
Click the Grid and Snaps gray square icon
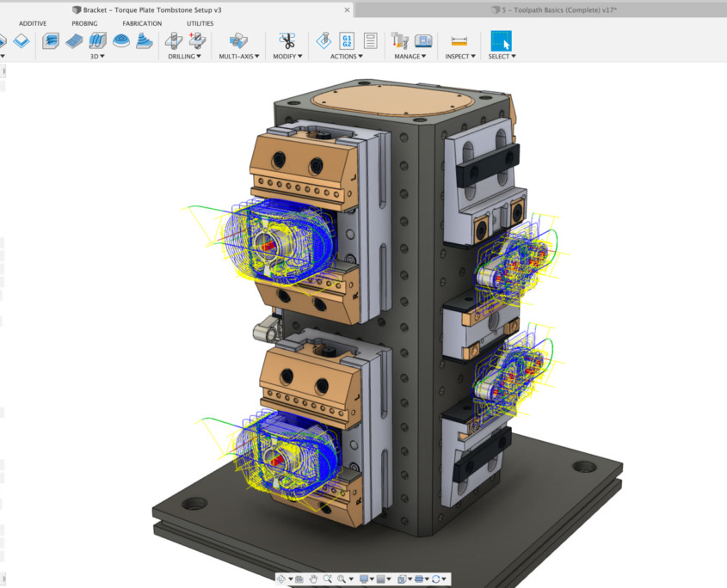click(x=380, y=579)
